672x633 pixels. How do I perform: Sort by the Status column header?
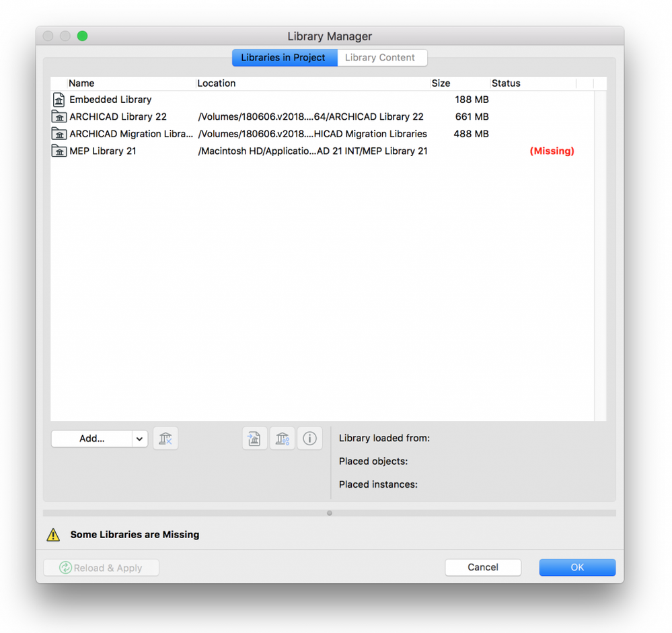(x=533, y=83)
